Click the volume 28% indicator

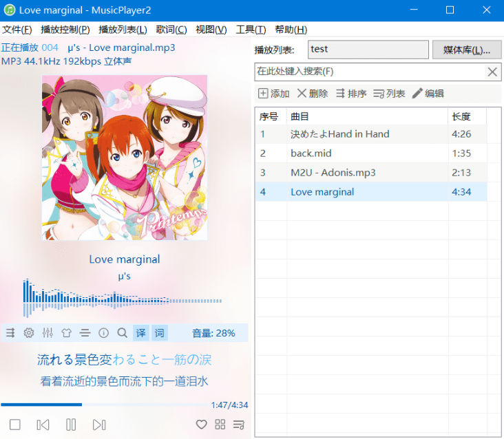pyautogui.click(x=213, y=333)
